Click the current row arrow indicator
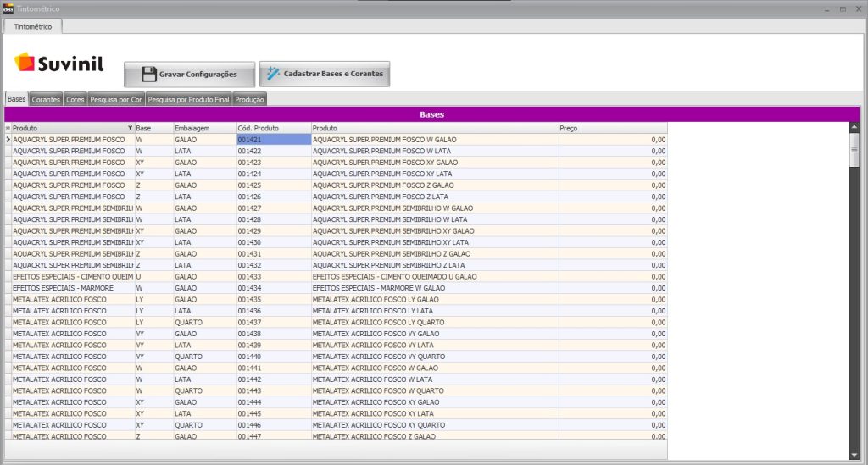 pos(8,139)
